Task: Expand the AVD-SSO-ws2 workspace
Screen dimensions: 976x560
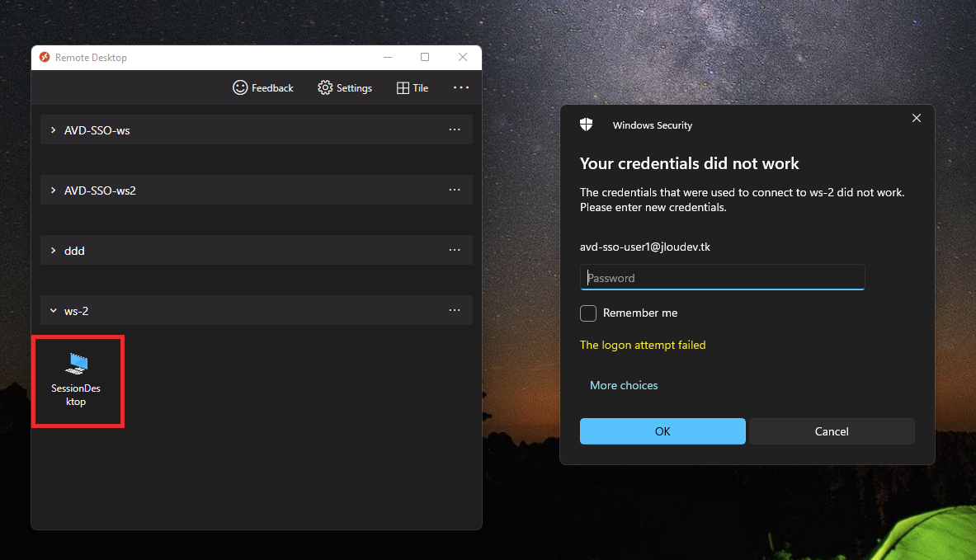Action: point(54,191)
